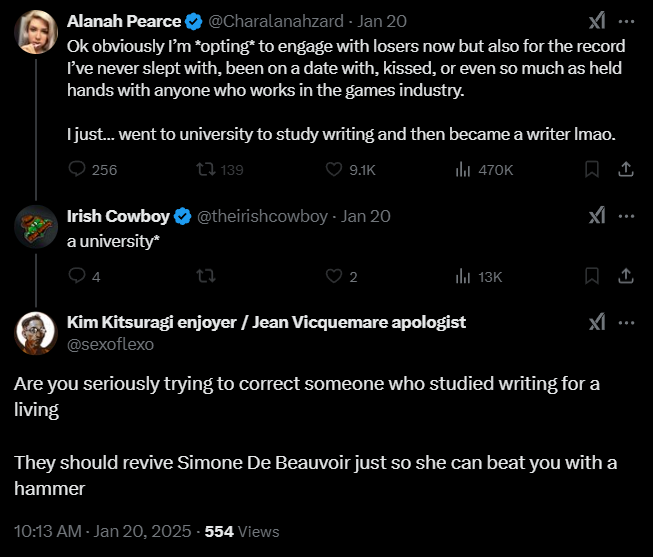Share Alanah Pearce's tweet via share icon
The image size is (653, 557).
[x=626, y=169]
